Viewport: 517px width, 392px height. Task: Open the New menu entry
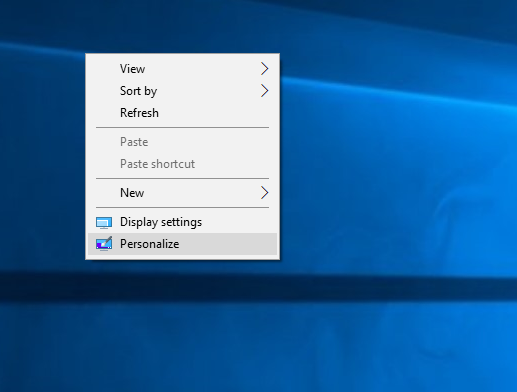[182, 193]
